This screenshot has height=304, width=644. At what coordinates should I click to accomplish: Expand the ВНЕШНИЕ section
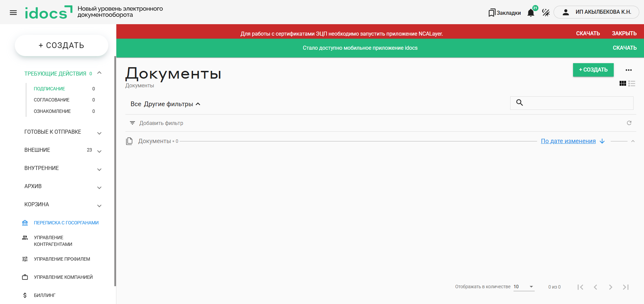pos(99,151)
